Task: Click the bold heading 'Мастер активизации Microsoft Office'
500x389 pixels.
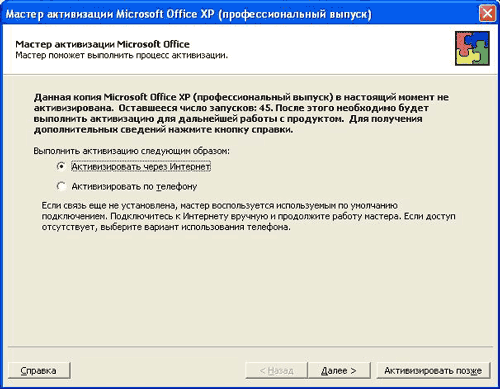Action: (x=102, y=44)
